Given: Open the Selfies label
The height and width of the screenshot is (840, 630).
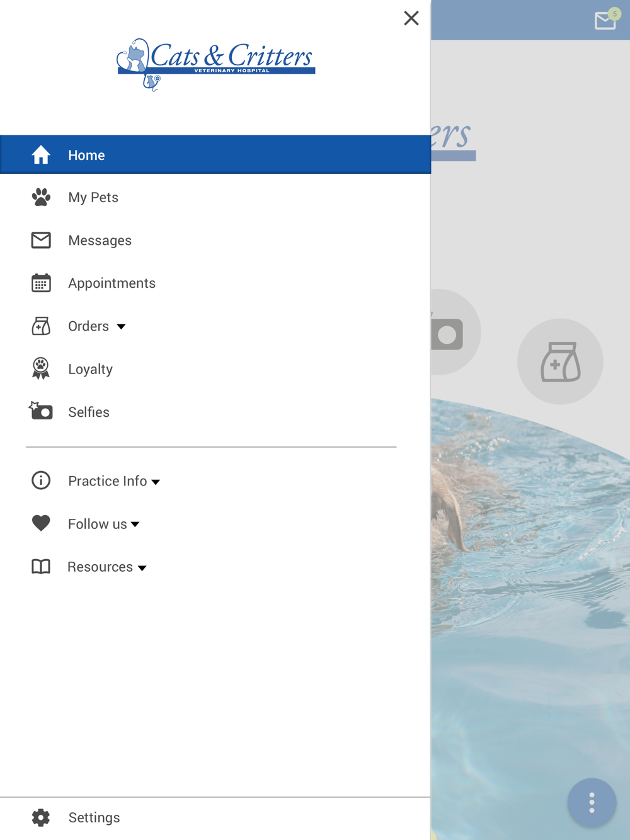Looking at the screenshot, I should (x=89, y=412).
